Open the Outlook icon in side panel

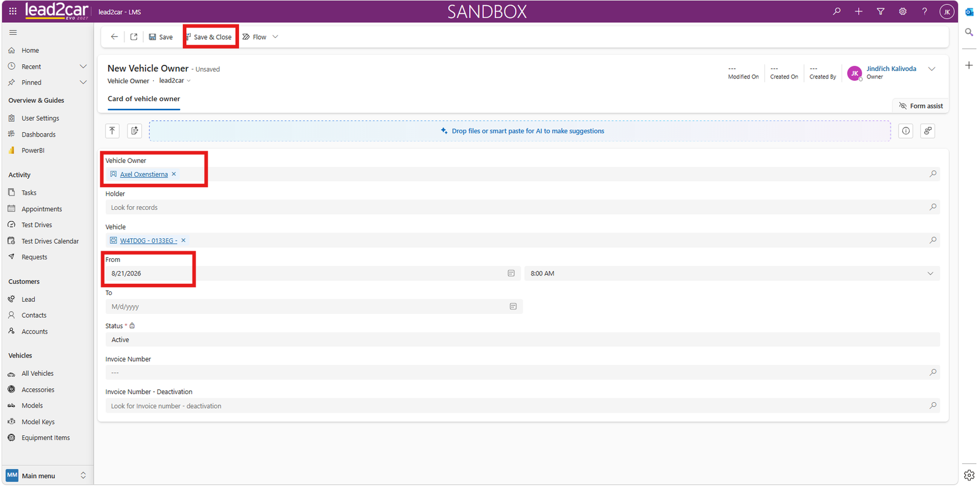click(969, 12)
